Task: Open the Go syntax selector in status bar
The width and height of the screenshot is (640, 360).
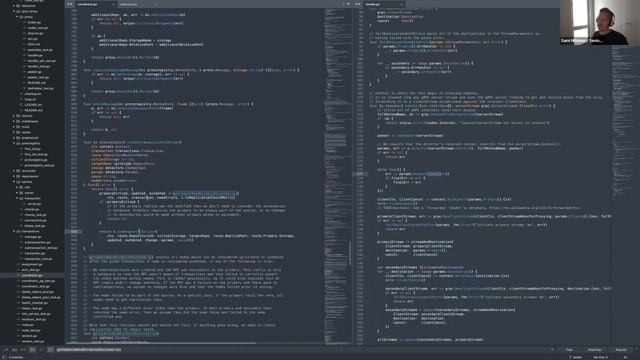Action: pyautogui.click(x=625, y=357)
